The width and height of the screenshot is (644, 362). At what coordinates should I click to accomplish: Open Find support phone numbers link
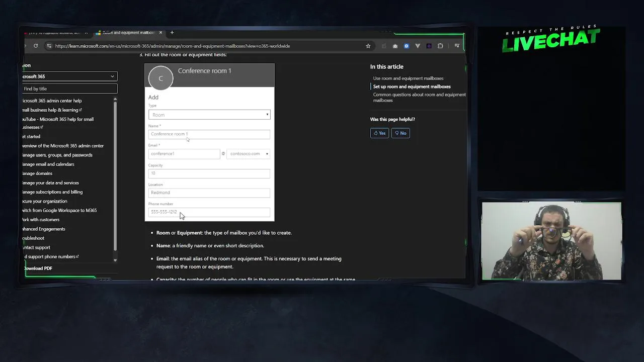pos(50,256)
